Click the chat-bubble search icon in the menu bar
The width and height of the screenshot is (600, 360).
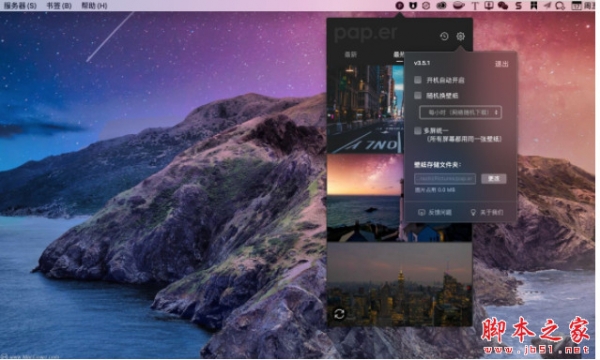(560, 6)
